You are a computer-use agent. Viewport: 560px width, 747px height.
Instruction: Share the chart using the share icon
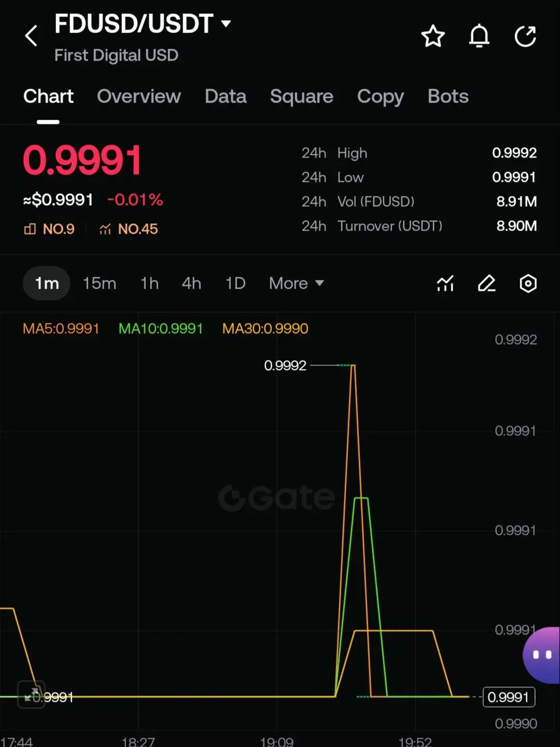pos(525,36)
